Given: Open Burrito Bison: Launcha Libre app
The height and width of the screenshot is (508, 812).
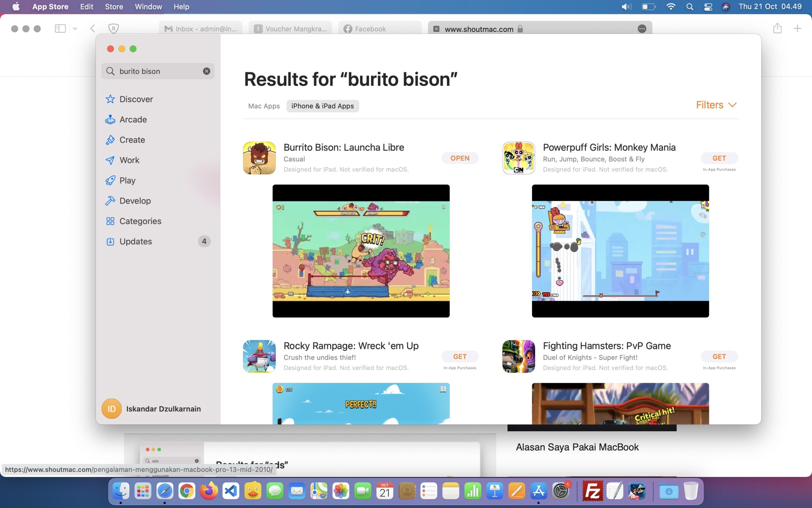Looking at the screenshot, I should tap(460, 158).
